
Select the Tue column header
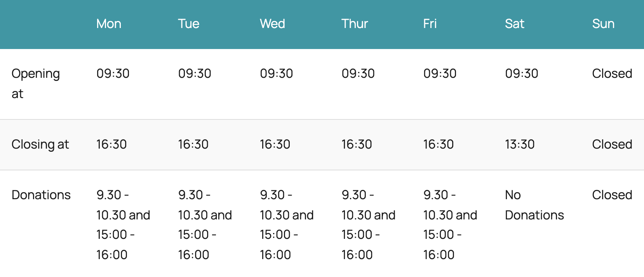[189, 24]
